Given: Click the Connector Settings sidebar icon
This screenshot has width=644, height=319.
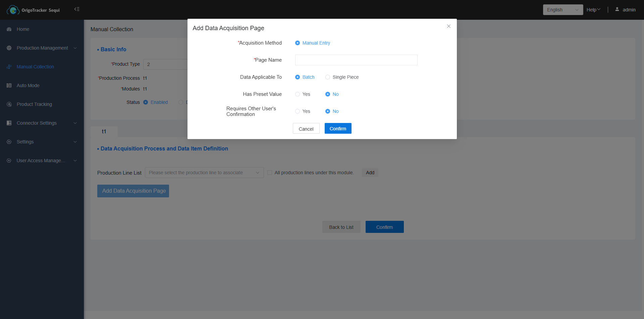Looking at the screenshot, I should pyautogui.click(x=9, y=123).
